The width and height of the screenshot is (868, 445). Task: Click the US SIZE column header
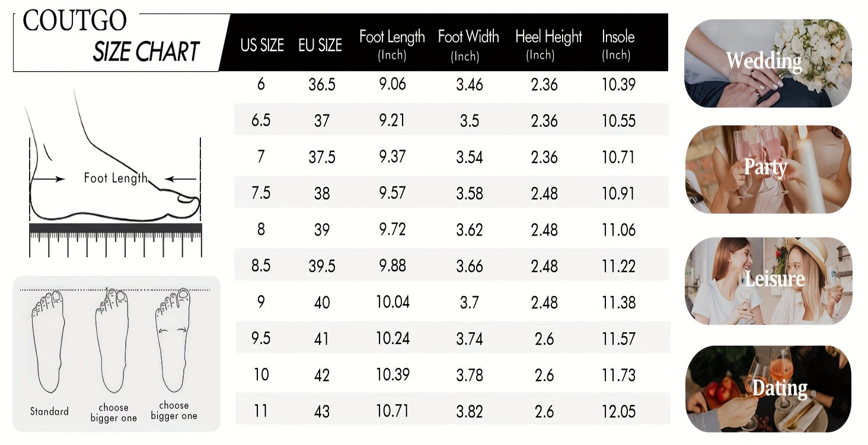point(262,45)
